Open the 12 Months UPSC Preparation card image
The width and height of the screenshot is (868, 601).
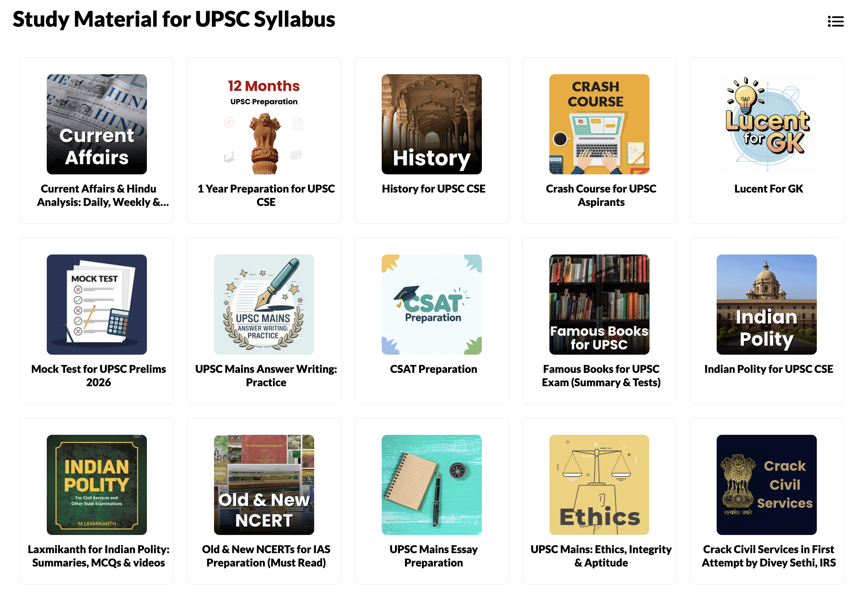tap(264, 124)
